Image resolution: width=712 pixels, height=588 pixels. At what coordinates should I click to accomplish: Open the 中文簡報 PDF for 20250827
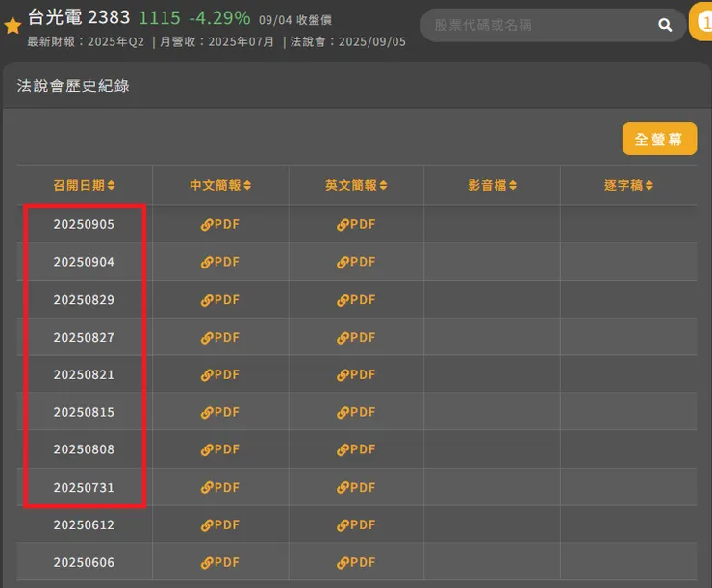[x=220, y=337]
